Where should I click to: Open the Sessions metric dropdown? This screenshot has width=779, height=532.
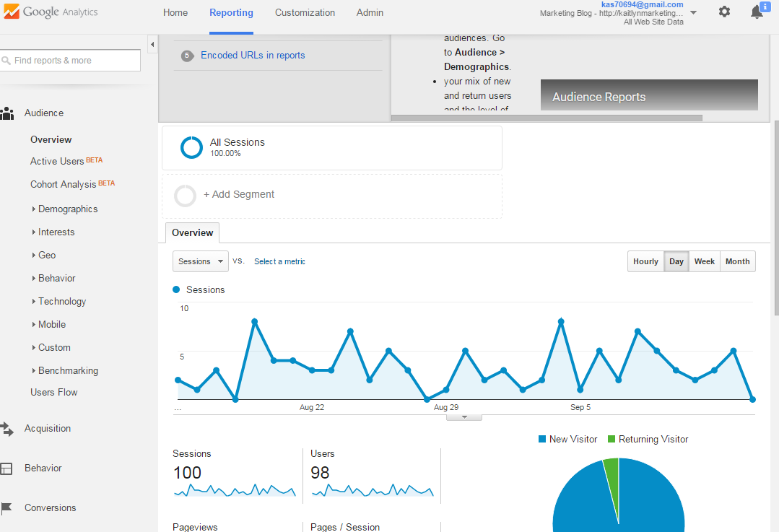tap(201, 261)
